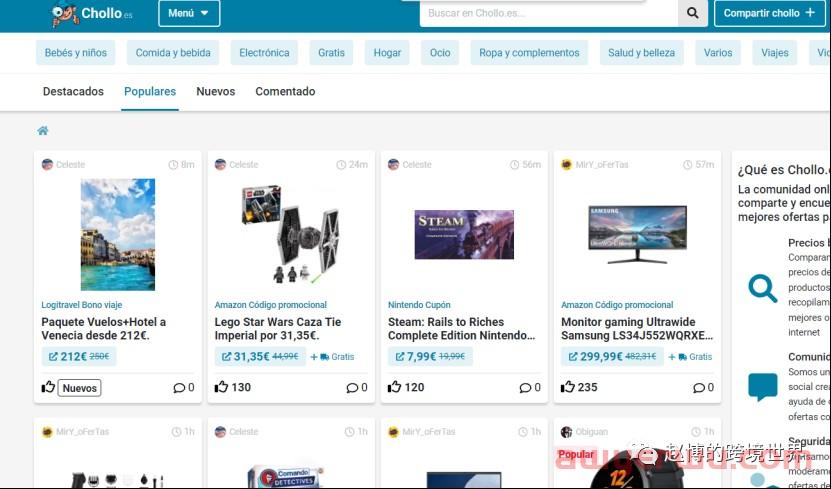Open Monitor gaming Ultrawide Samsung title

637,328
